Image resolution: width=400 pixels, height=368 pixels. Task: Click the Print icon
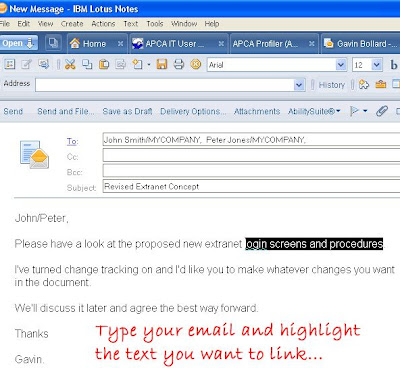(x=179, y=64)
